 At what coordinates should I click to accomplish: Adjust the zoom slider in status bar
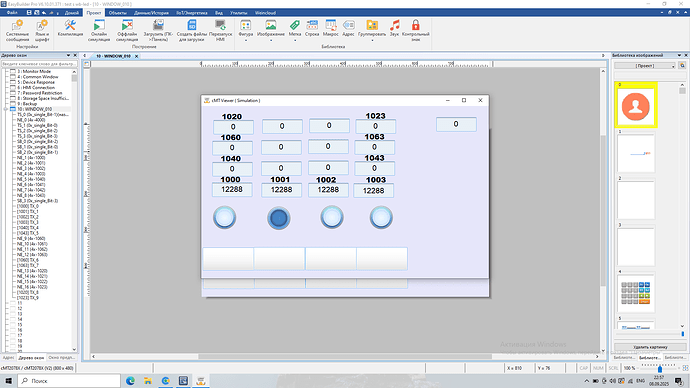[660, 368]
